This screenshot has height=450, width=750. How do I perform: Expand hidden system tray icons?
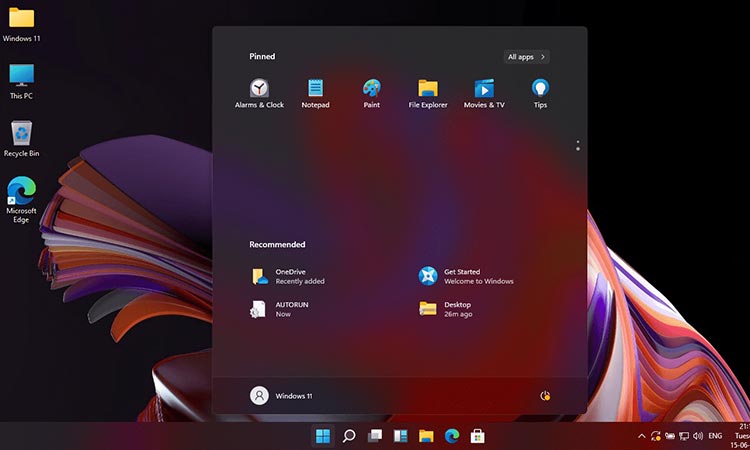tap(642, 436)
